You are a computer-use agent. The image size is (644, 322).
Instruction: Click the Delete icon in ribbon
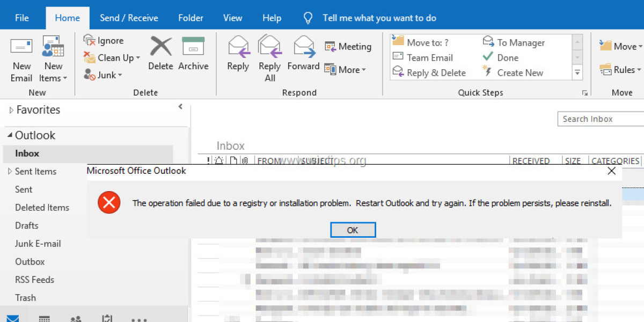point(160,47)
